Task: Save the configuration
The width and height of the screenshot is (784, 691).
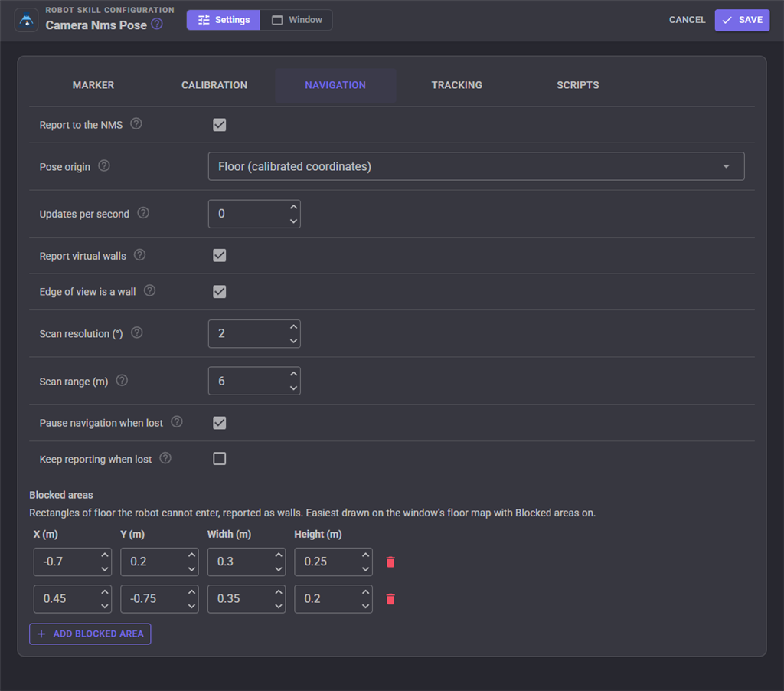Action: point(742,20)
